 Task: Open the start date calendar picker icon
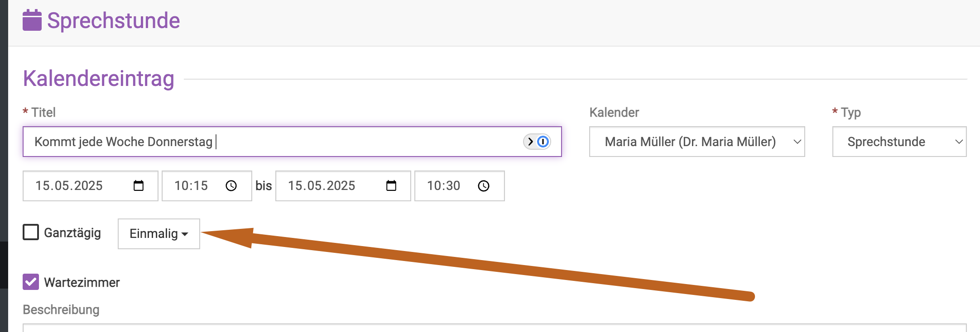tap(139, 185)
